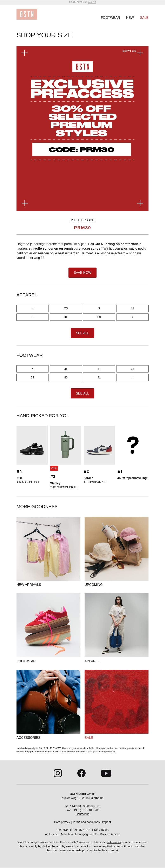
Task: Click SEE ALL under Apparel
Action: (x=82, y=333)
